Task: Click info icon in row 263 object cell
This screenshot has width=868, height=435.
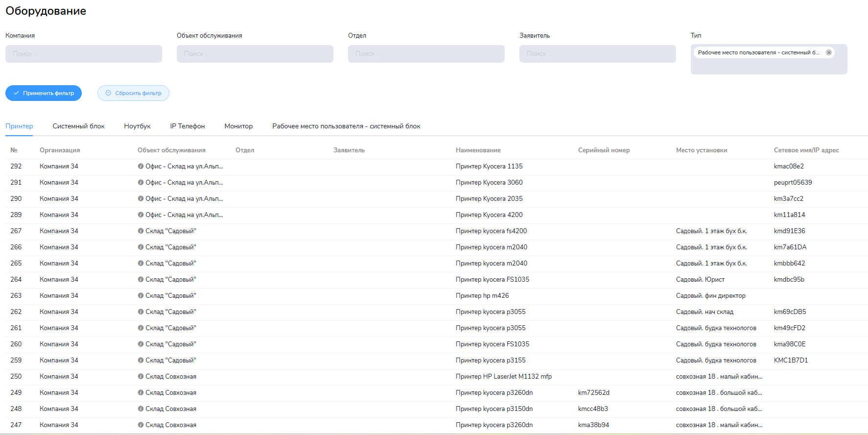Action: [x=141, y=296]
